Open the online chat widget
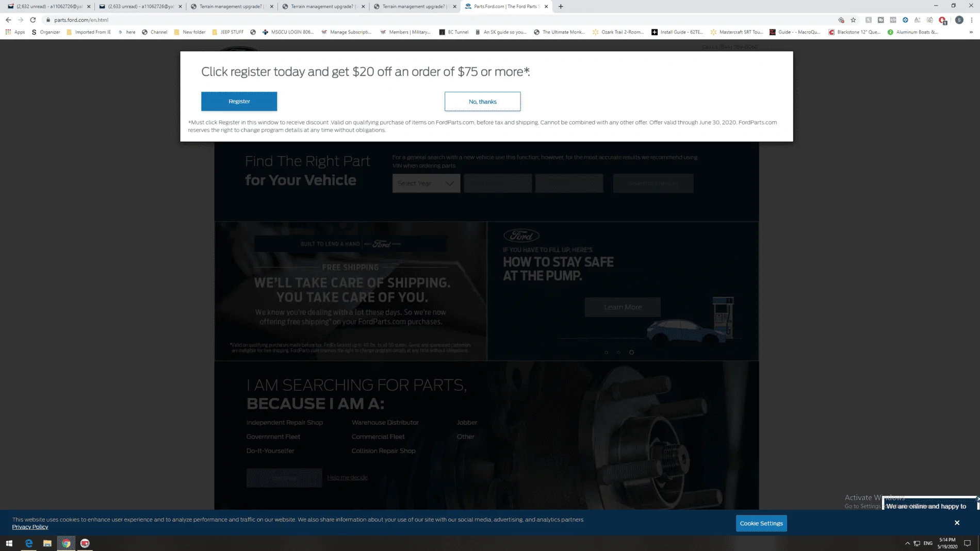The height and width of the screenshot is (551, 980). pos(929,504)
